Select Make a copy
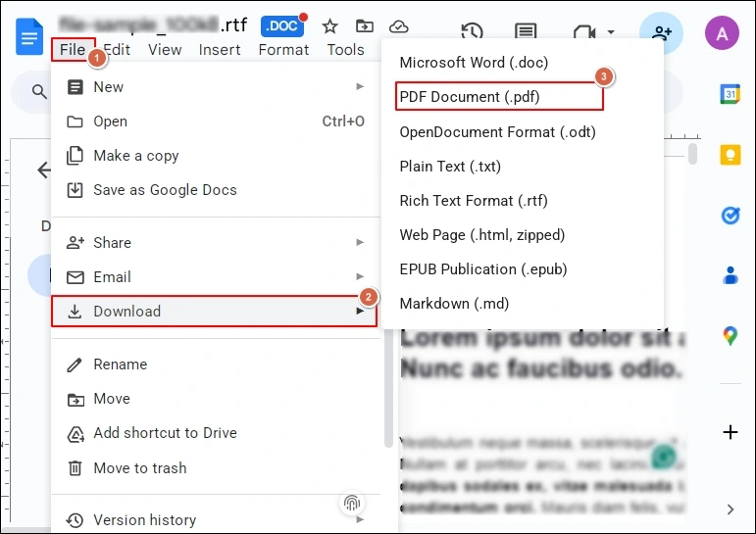The height and width of the screenshot is (534, 756). 215,156
